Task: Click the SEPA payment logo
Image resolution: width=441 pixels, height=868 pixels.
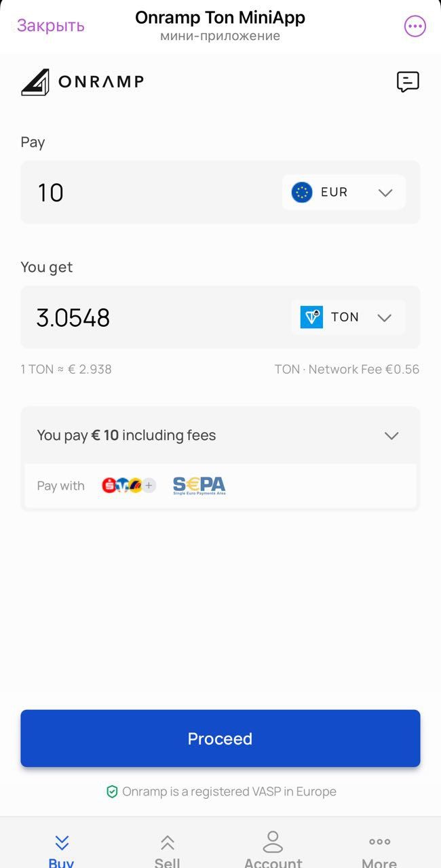Action: (199, 485)
